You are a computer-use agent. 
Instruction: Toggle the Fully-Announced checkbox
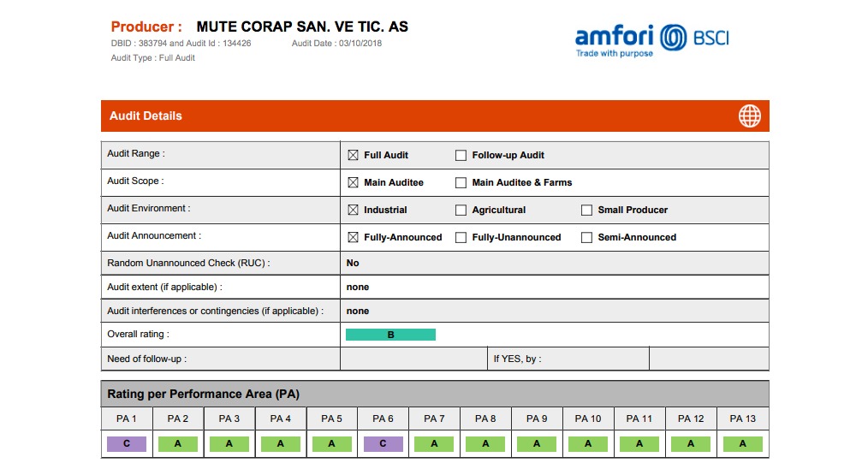tap(353, 238)
